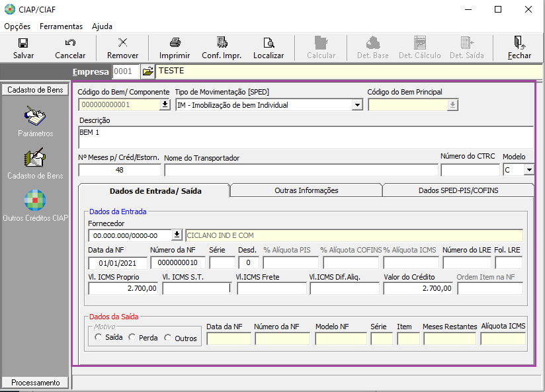Click the Cancelar undo icon

pyautogui.click(x=70, y=43)
